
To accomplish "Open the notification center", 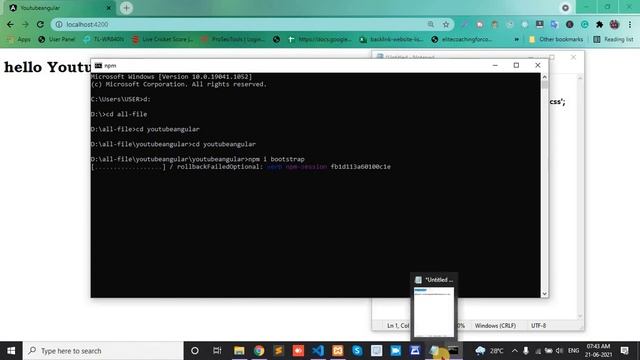I will 624,351.
